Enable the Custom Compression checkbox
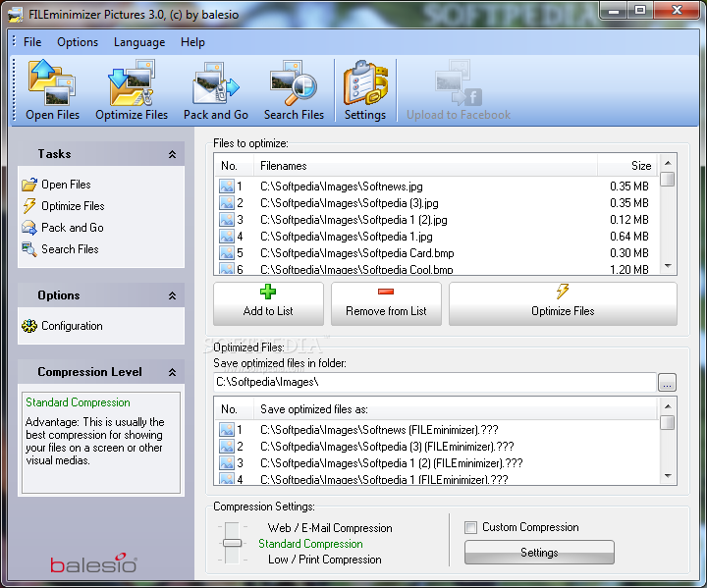The width and height of the screenshot is (707, 588). (x=470, y=527)
